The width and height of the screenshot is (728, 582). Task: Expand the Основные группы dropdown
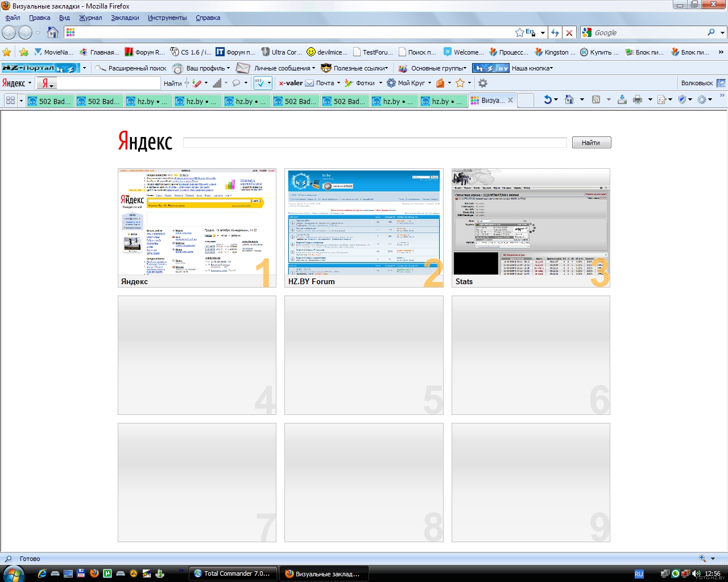coord(465,68)
